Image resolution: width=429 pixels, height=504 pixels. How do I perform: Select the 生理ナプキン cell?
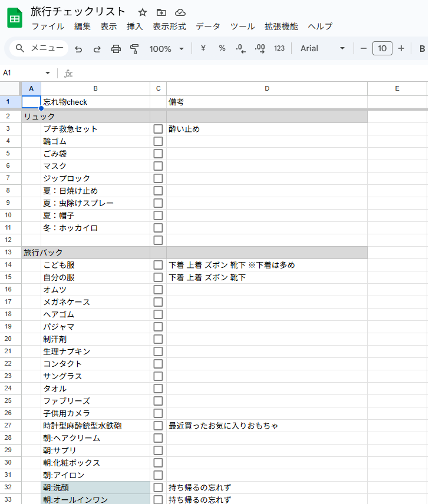pyautogui.click(x=95, y=352)
